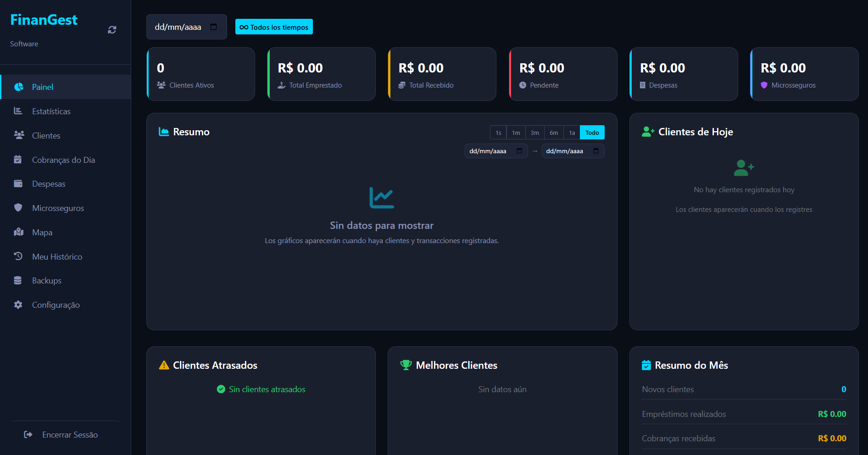The height and width of the screenshot is (455, 868).
Task: Click the Despesas wallet icon in sidebar
Action: click(x=18, y=184)
